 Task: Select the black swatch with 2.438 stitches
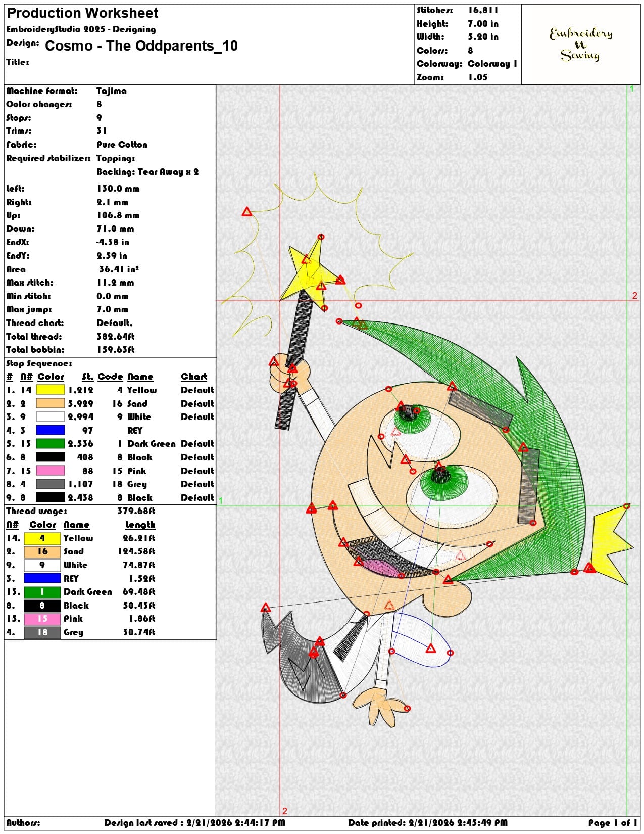[x=51, y=497]
